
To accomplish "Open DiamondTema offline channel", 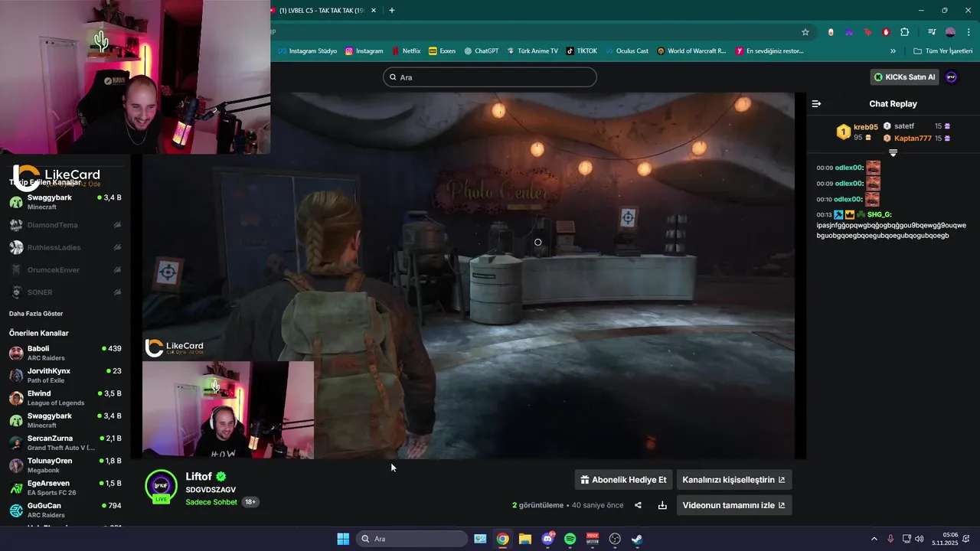I will pos(65,225).
